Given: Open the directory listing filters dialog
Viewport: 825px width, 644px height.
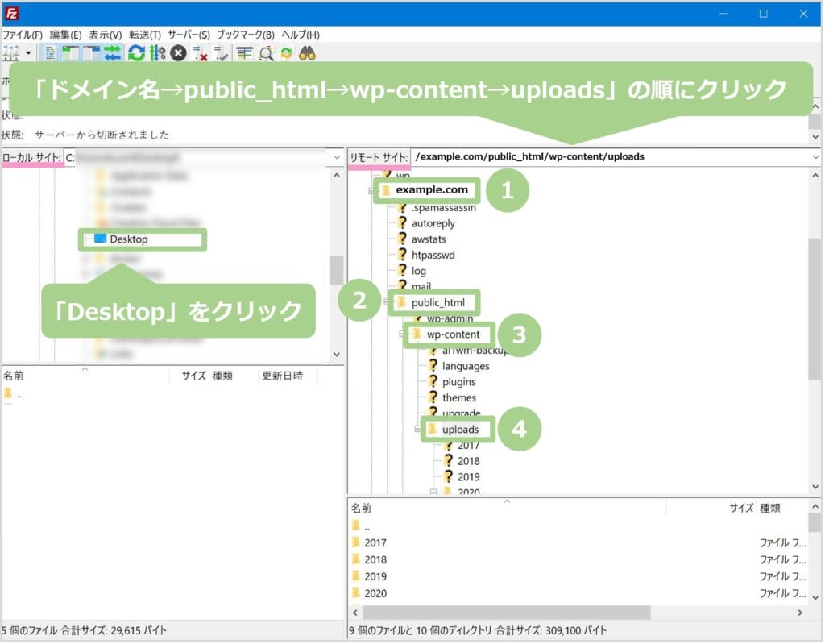Looking at the screenshot, I should (245, 53).
